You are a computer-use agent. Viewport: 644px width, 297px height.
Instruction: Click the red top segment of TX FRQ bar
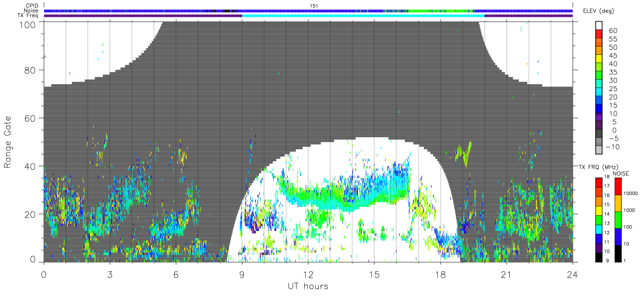point(598,182)
